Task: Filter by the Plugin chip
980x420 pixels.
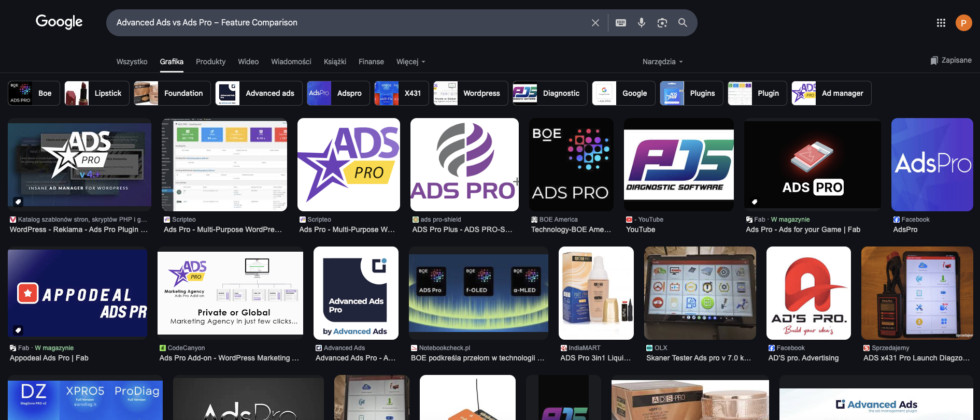Action: (x=757, y=93)
